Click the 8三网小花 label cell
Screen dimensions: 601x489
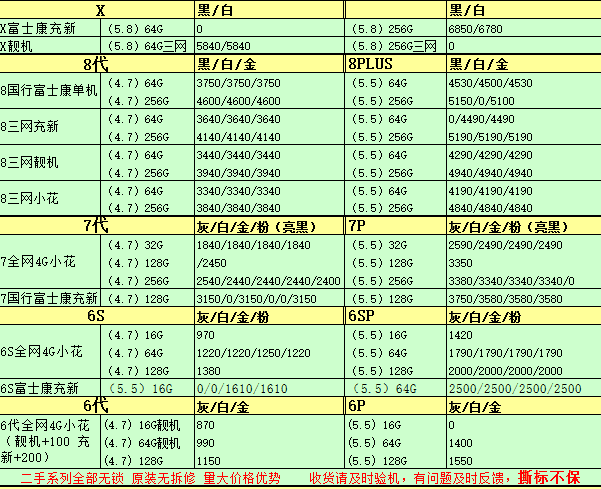[50, 199]
